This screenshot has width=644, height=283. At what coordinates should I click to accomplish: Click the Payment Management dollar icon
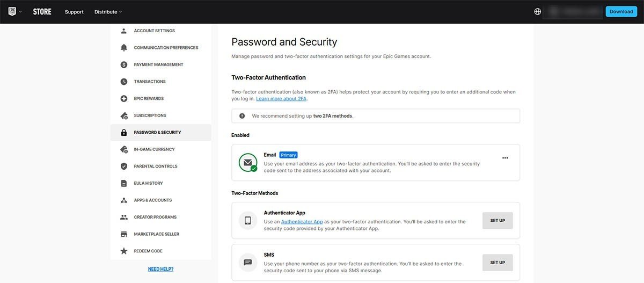coord(124,64)
